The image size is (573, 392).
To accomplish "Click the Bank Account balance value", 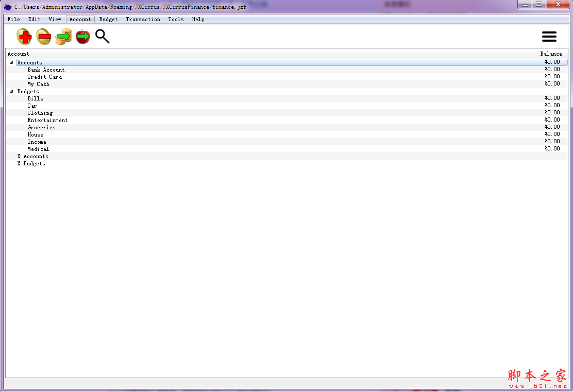I will [552, 70].
